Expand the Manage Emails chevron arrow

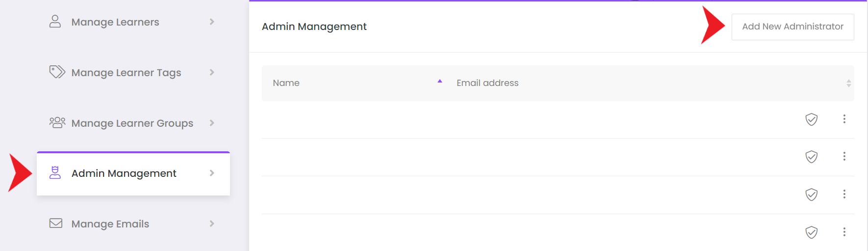212,223
